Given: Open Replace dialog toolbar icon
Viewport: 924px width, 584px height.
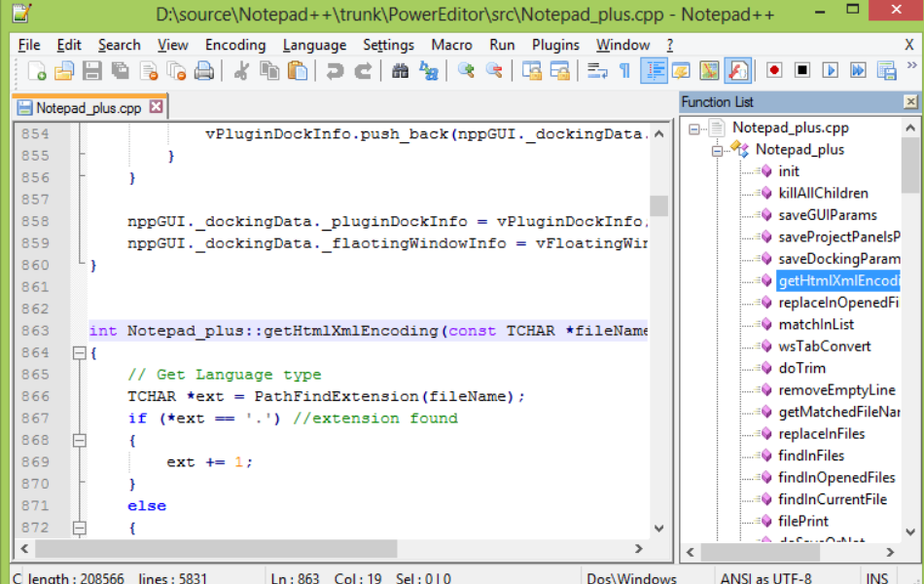Looking at the screenshot, I should click(428, 71).
